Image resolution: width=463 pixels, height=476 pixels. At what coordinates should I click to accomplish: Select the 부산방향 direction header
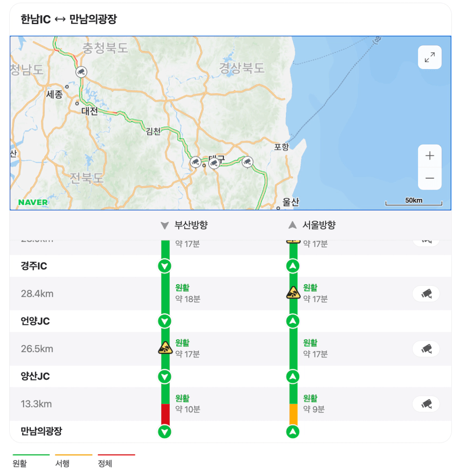click(184, 225)
